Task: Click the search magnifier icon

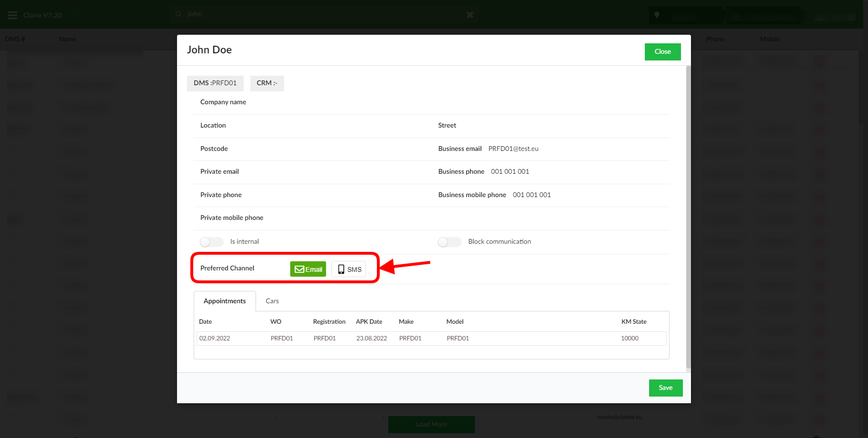Action: [x=179, y=14]
